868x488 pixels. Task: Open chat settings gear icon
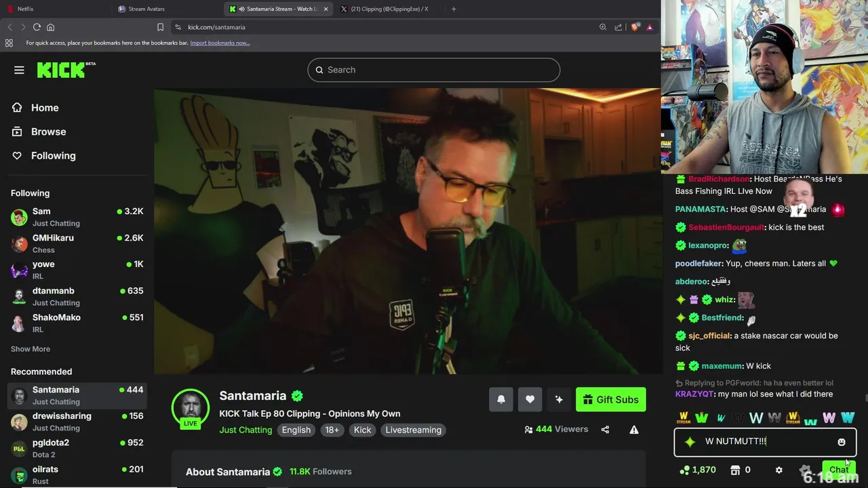pos(778,470)
